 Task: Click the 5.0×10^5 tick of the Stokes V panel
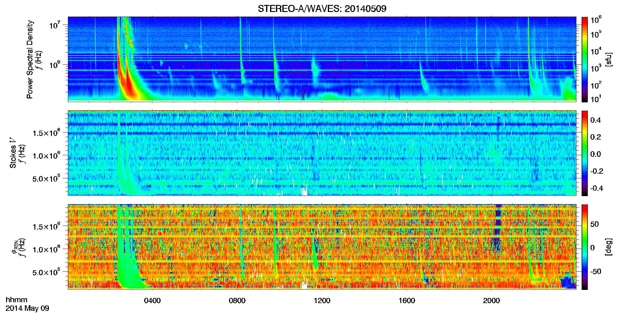[46, 178]
